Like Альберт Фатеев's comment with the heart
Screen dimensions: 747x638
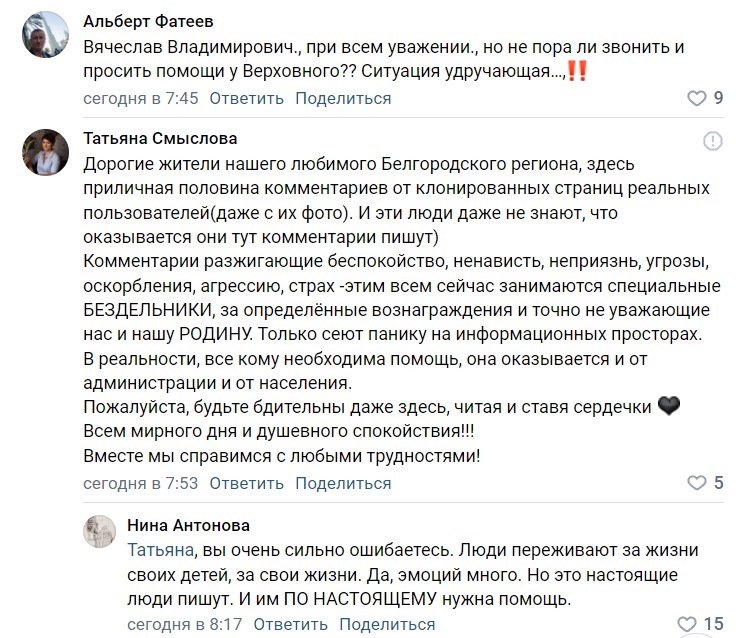[x=696, y=98]
